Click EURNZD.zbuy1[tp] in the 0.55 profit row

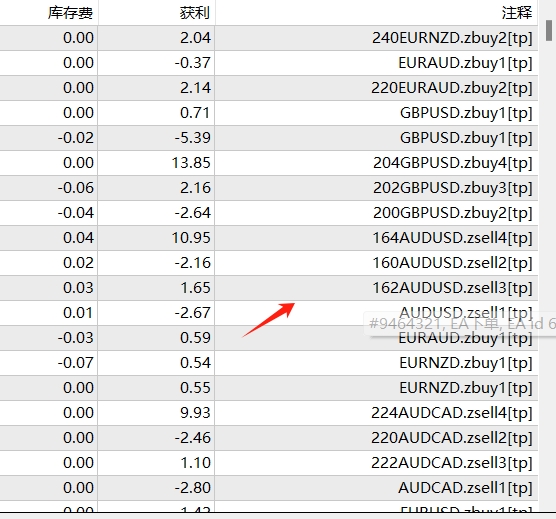click(466, 388)
